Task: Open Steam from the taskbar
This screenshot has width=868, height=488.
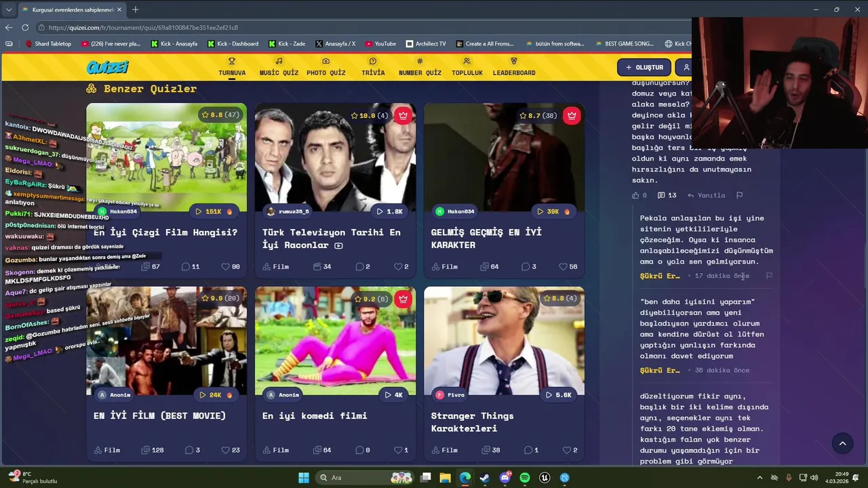Action: (485, 478)
